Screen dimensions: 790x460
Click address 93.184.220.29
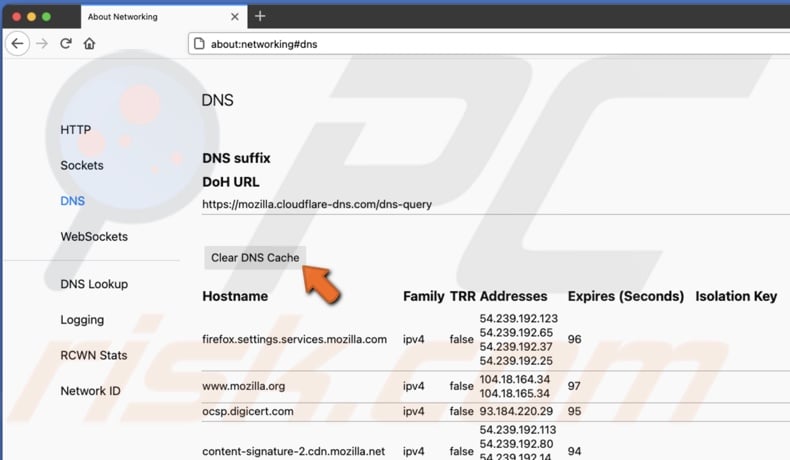click(516, 411)
